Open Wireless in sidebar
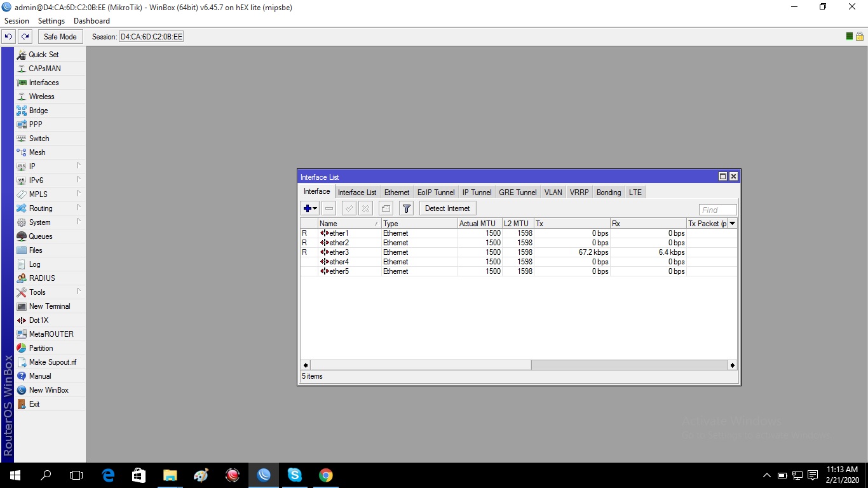Screen dimensions: 868x488 [x=50, y=97]
